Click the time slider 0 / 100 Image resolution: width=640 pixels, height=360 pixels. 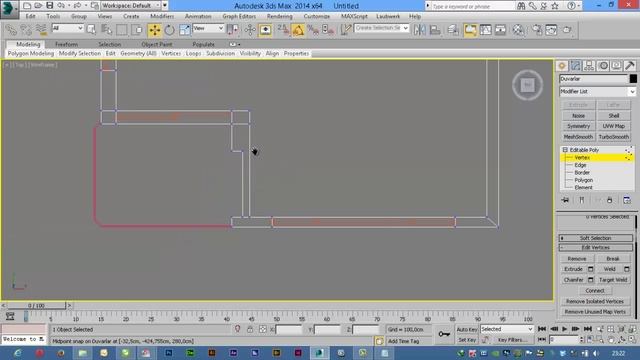tap(36, 305)
